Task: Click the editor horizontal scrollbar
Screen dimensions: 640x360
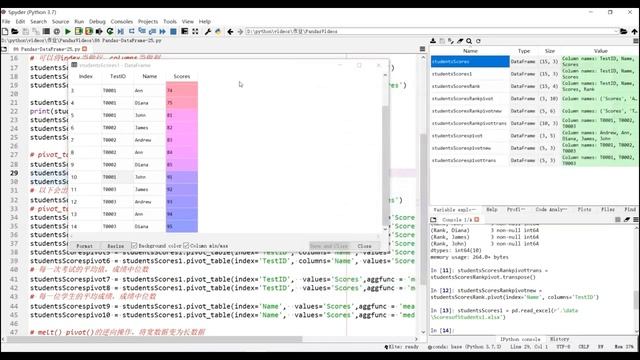Action: (154, 339)
